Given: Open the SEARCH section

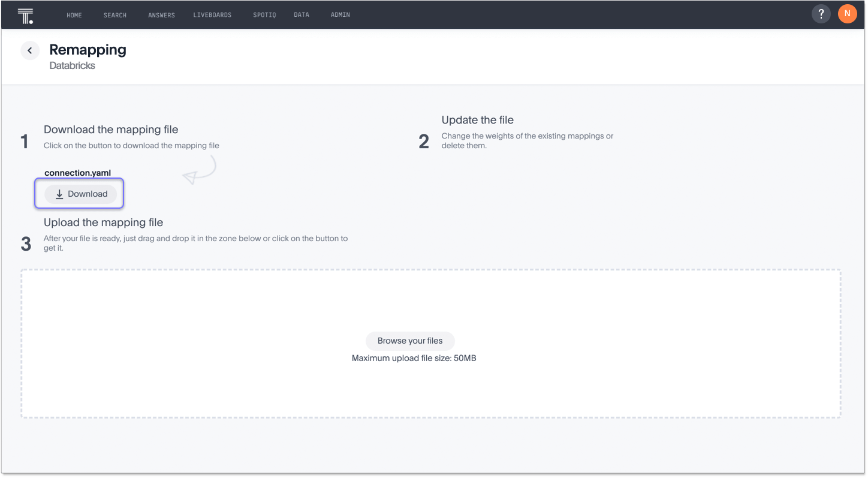Looking at the screenshot, I should 114,14.
